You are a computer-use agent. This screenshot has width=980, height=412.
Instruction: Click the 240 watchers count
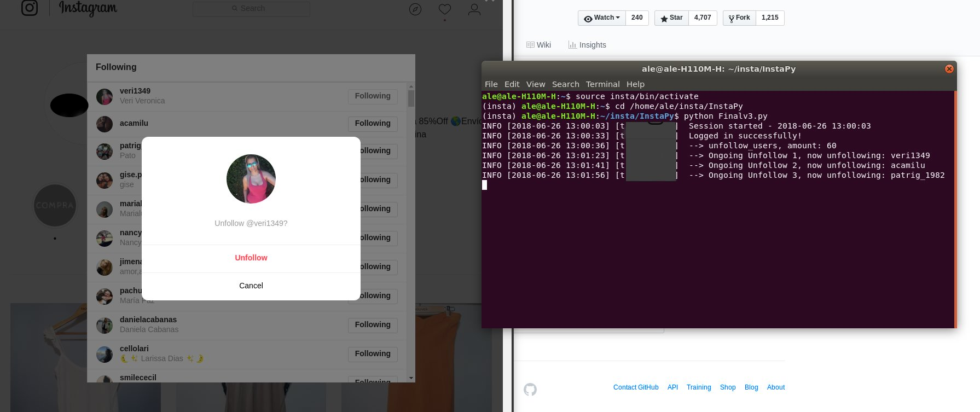point(637,18)
